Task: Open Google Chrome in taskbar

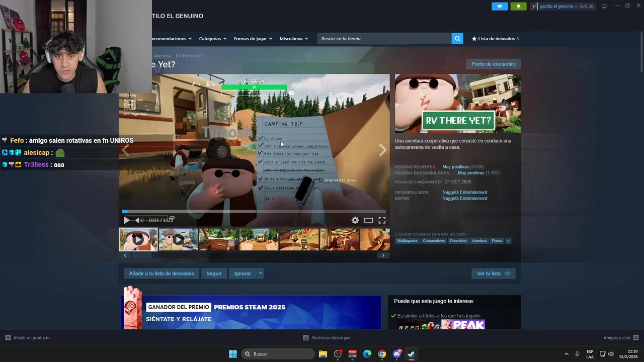Action: tap(382, 354)
